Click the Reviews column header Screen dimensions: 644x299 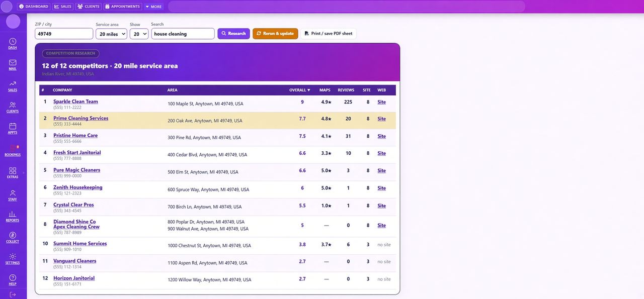point(346,90)
